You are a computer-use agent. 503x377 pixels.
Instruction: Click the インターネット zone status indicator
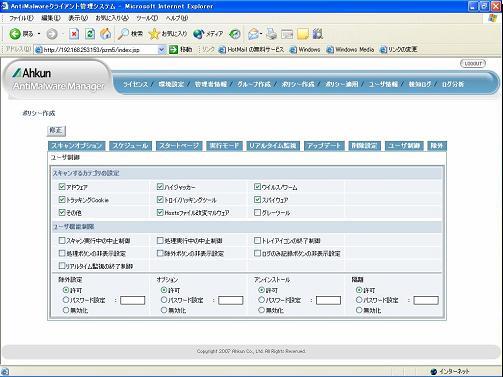pos(450,371)
